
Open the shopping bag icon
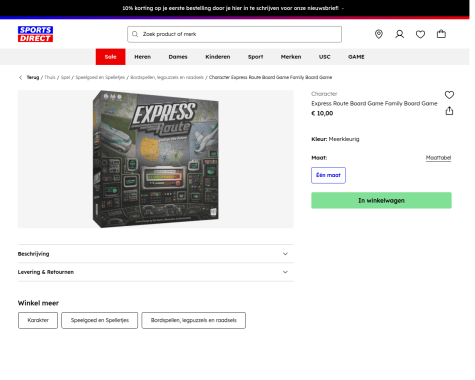441,34
